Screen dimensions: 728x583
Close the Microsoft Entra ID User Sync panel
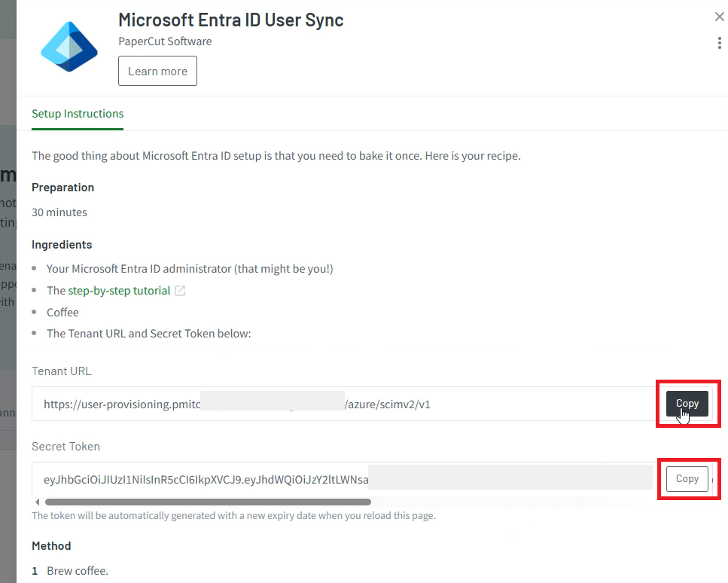(x=719, y=17)
